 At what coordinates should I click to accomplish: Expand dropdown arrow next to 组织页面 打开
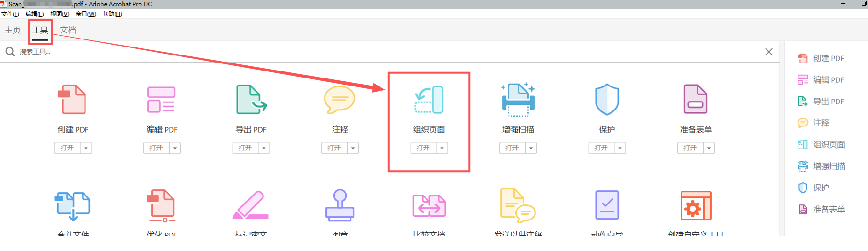(442, 148)
